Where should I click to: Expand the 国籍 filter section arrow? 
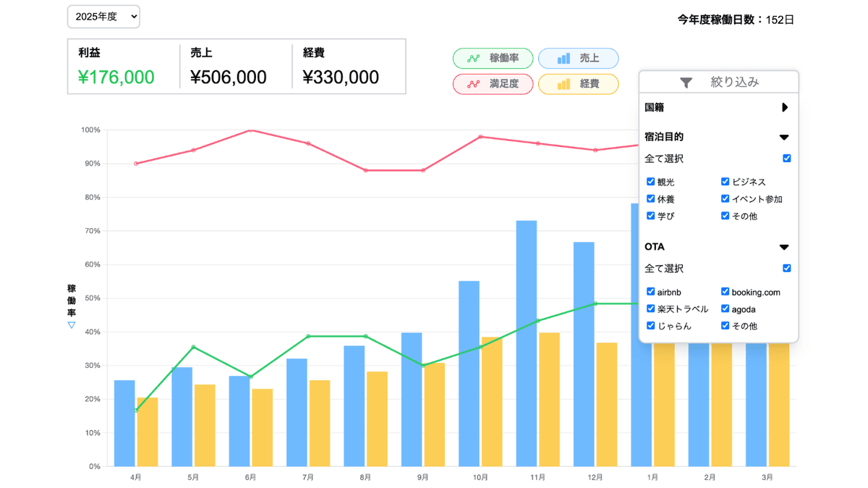785,108
